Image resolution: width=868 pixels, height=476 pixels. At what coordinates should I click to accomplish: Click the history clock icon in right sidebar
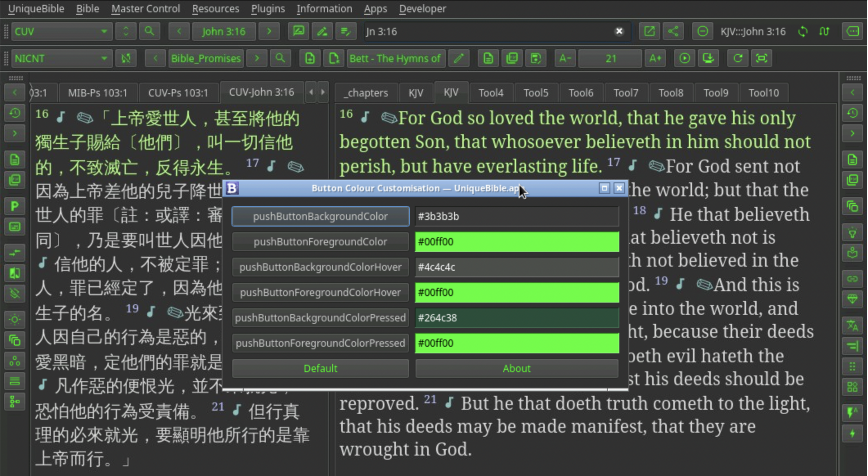click(852, 113)
